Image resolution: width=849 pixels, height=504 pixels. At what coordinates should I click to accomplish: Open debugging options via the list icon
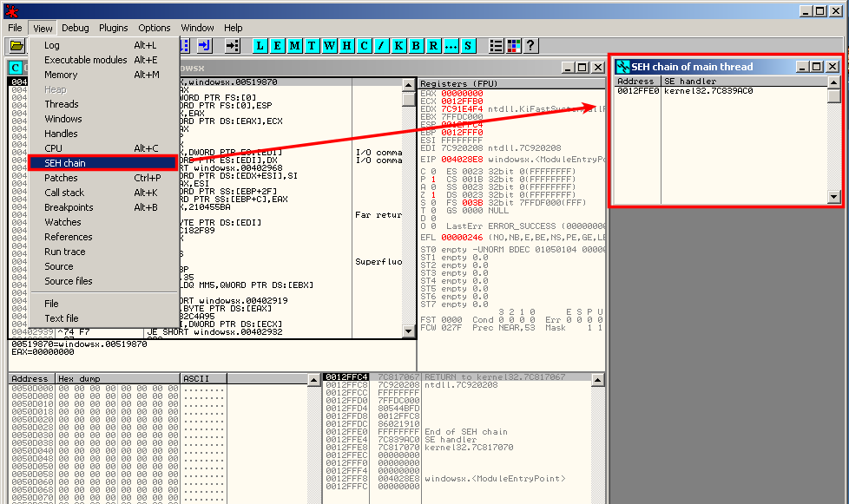[x=497, y=45]
